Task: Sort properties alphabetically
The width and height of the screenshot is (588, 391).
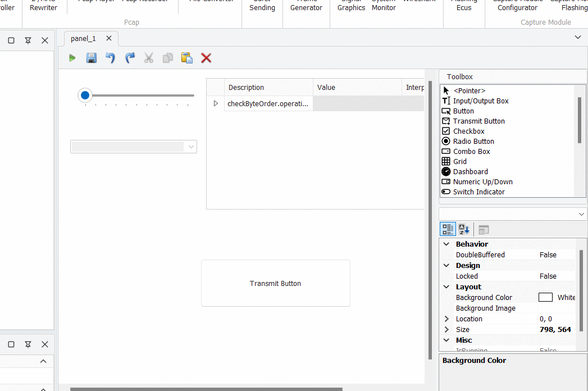Action: [x=464, y=229]
